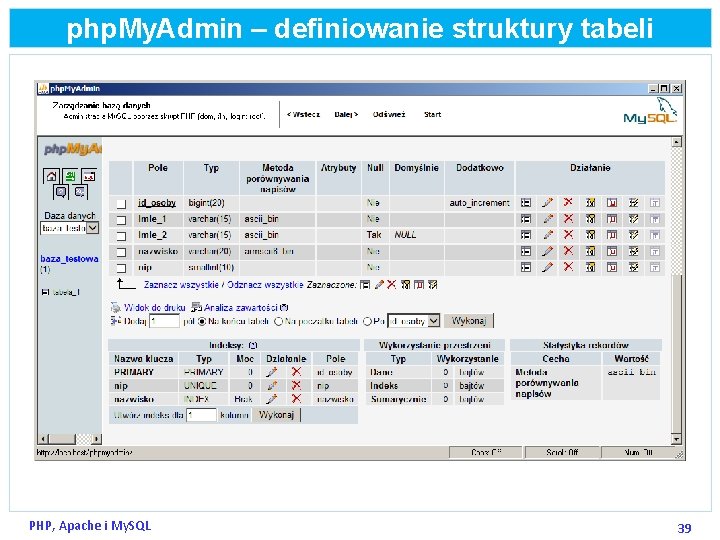Set primary key icon on nazwisko row
The image size is (720, 540).
[x=591, y=251]
